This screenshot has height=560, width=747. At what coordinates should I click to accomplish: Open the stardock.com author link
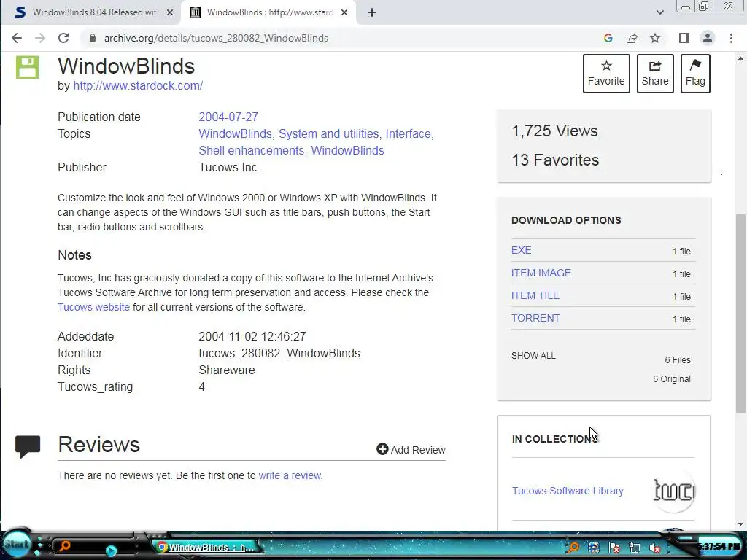point(138,86)
